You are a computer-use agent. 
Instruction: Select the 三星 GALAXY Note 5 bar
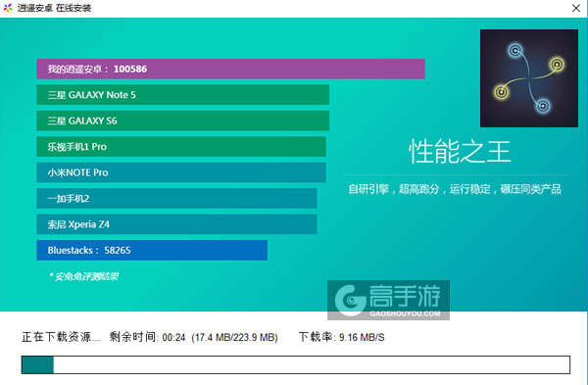tap(183, 95)
